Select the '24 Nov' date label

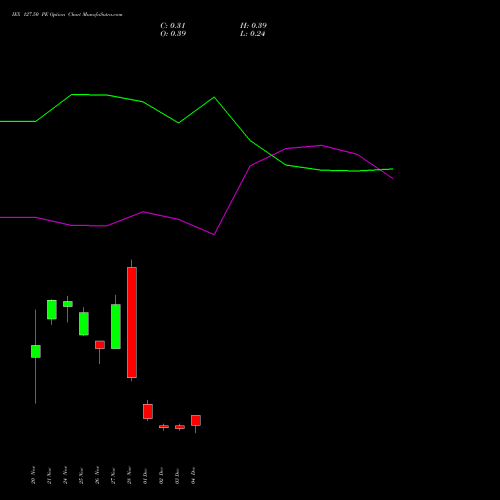tap(65, 475)
